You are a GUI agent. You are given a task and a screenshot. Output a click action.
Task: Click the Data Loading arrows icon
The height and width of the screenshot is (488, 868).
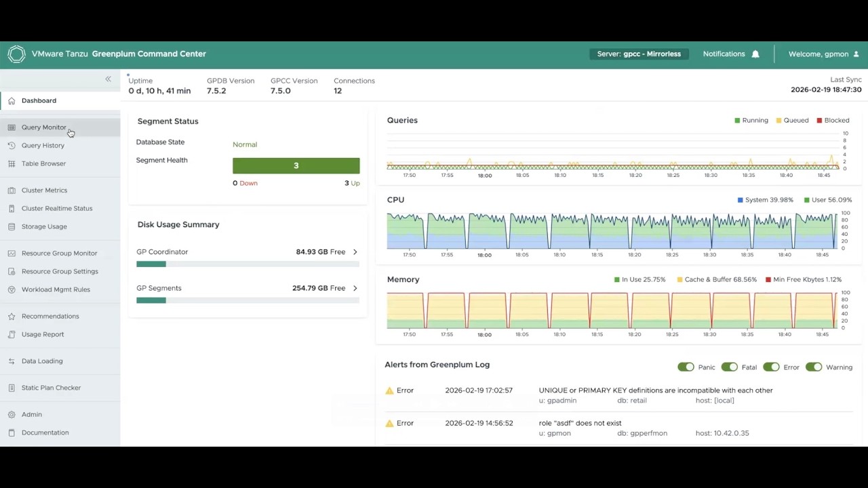coord(12,361)
